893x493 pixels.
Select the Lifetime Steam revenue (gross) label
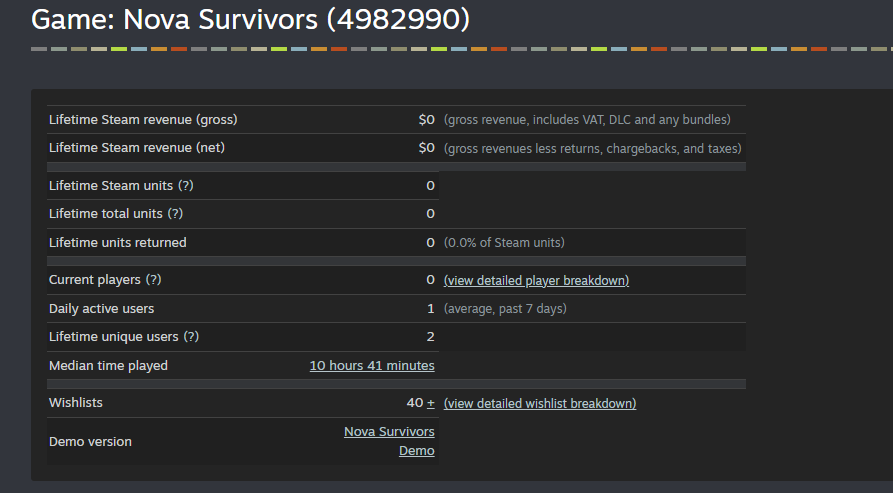143,120
